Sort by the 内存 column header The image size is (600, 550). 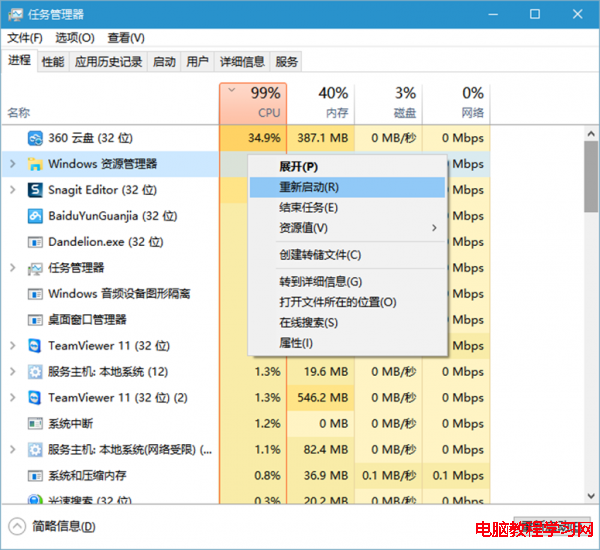(x=321, y=103)
